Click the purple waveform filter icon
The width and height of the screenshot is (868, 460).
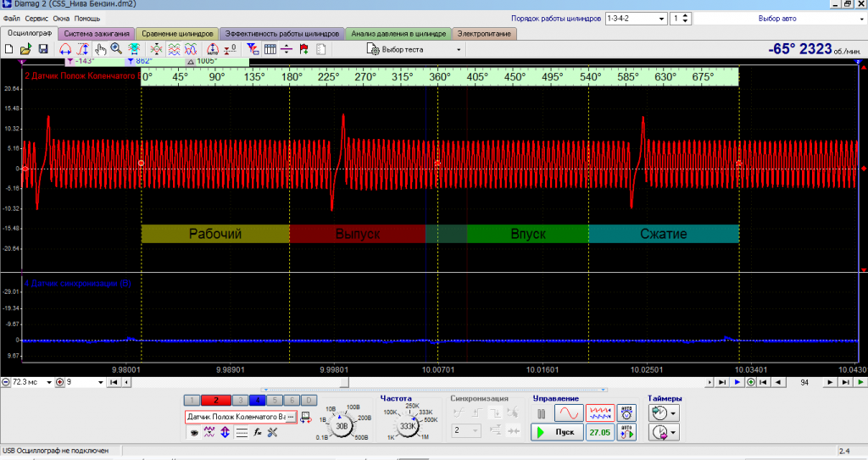209,432
